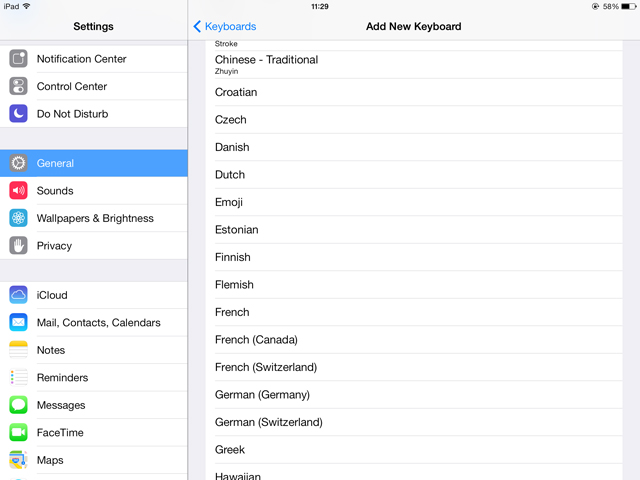Add the Danish keyboard
640x480 pixels.
click(x=414, y=147)
